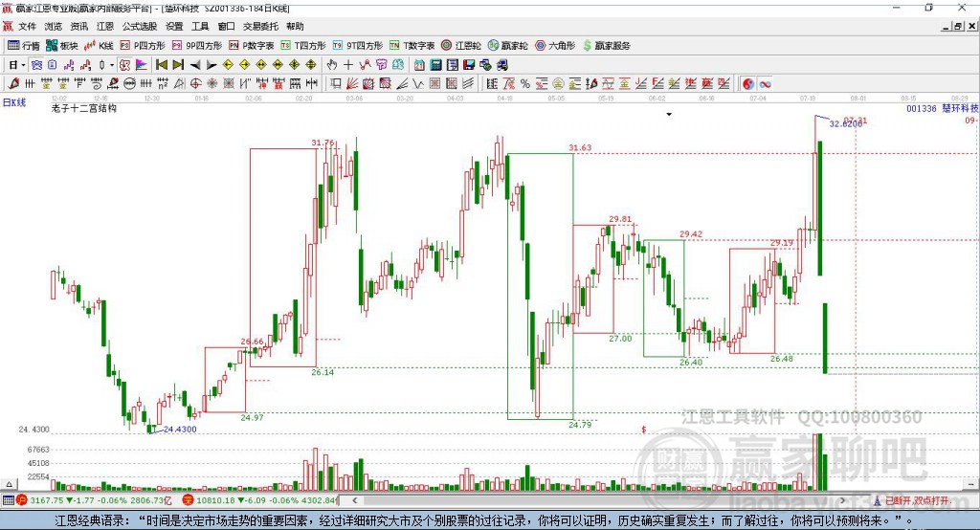The height and width of the screenshot is (530, 980).
Task: Click the 32.6200 peak price annotation
Action: pyautogui.click(x=846, y=123)
